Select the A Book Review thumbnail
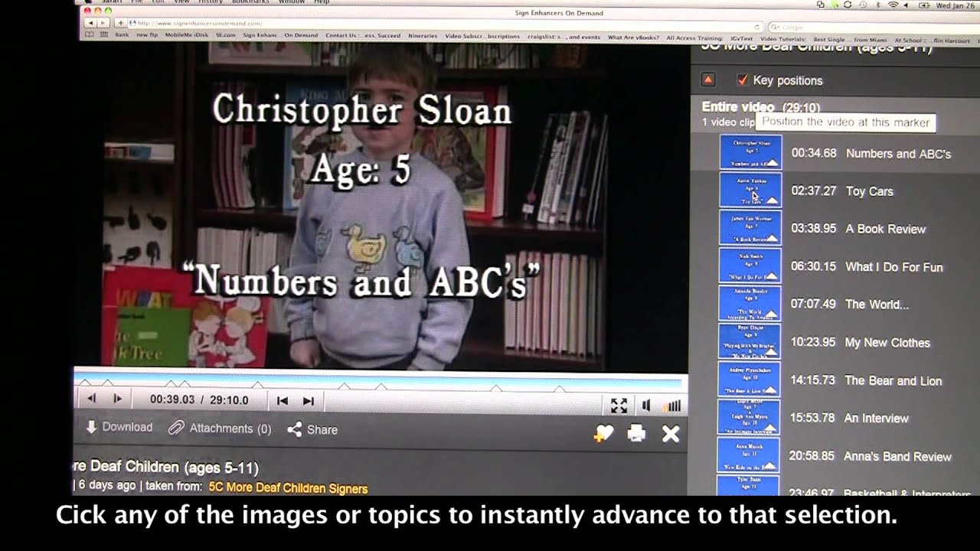 tap(750, 227)
